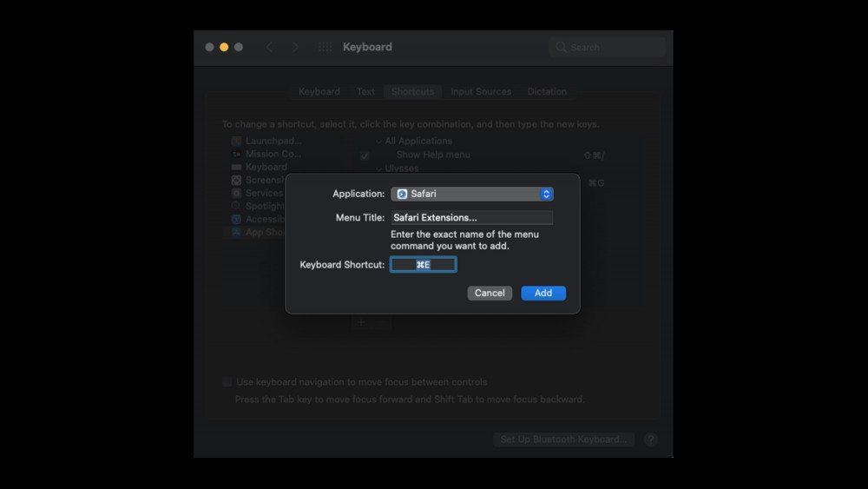The width and height of the screenshot is (868, 489).
Task: Switch to the Text tab
Action: point(365,91)
